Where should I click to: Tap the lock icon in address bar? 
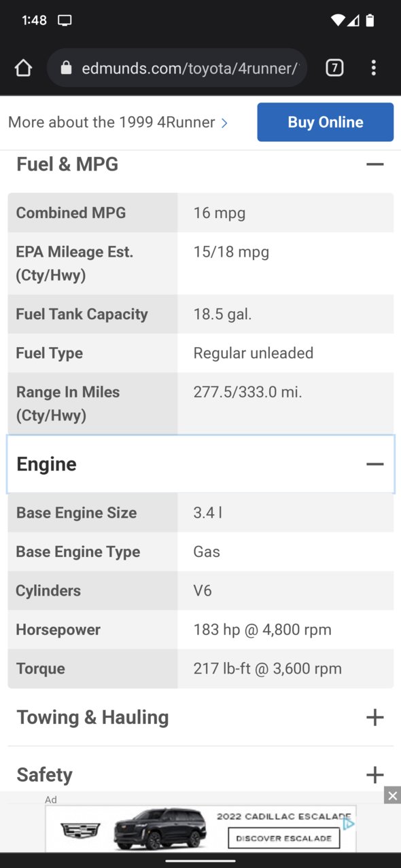tap(66, 68)
